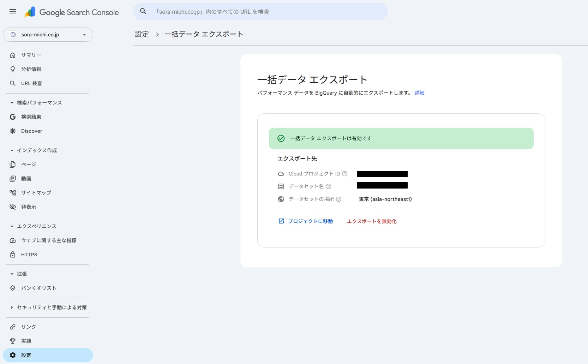Click the HTTPS sidebar label
588x364 pixels.
(29, 255)
